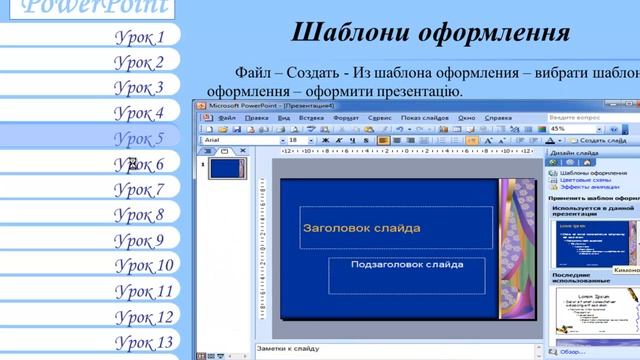640x360 pixels.
Task: Click the Подзаголовок слайда subtitle placeholder
Action: point(407,276)
